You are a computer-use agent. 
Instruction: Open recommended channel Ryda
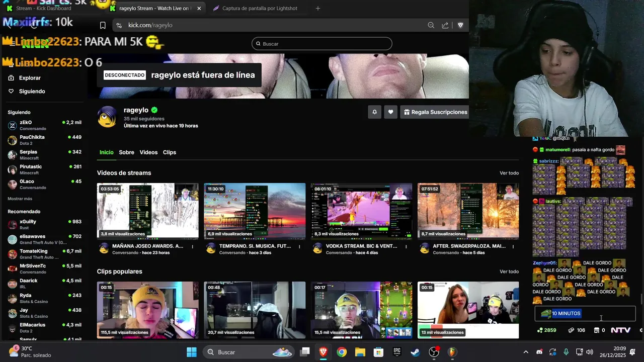[44, 298]
